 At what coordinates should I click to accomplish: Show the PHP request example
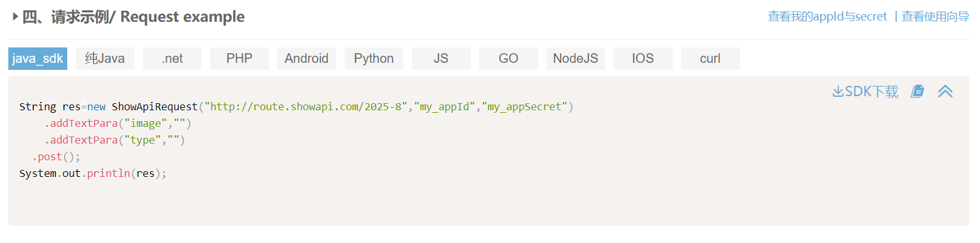(x=240, y=58)
